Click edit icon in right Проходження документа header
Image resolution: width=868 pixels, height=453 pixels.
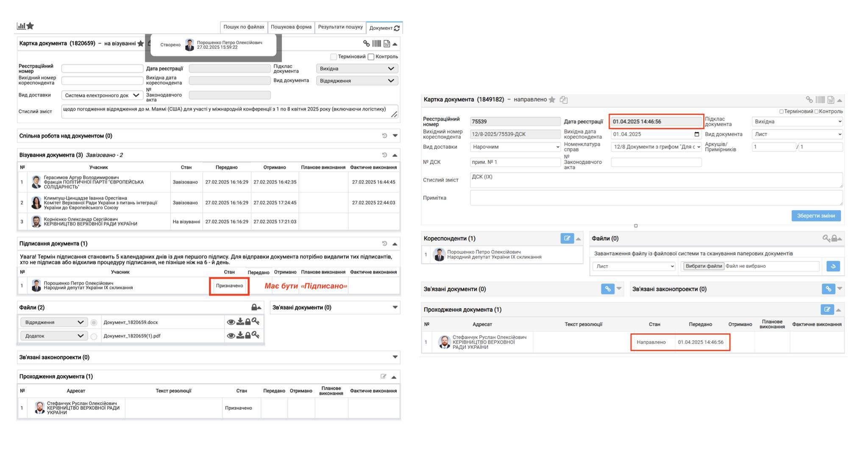(827, 310)
